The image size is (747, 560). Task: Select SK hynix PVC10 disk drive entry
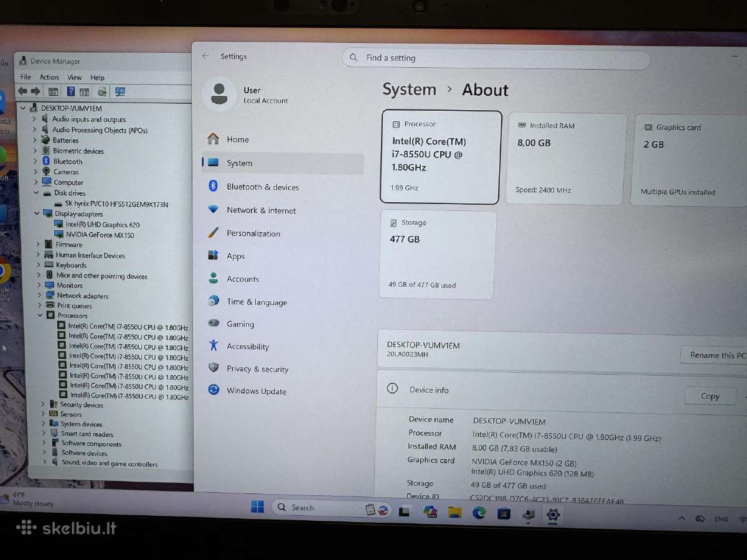[x=116, y=204]
